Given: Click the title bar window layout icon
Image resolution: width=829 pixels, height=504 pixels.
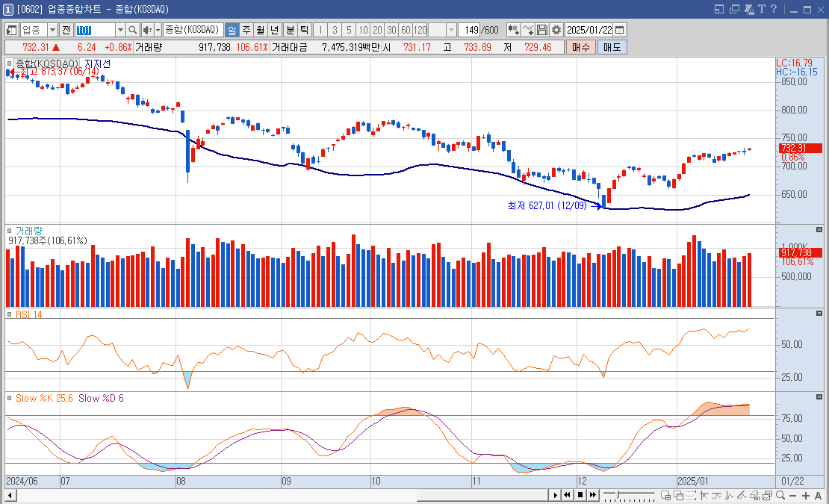Looking at the screenshot, I should (x=719, y=9).
